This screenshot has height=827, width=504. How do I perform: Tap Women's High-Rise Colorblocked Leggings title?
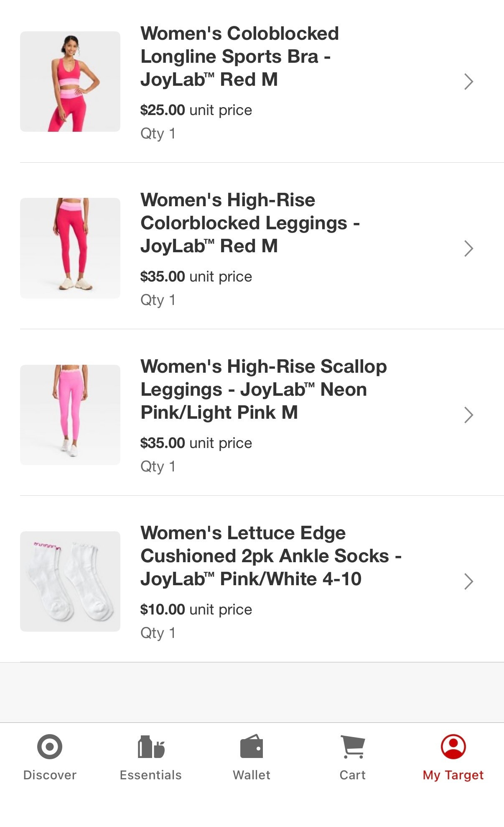pyautogui.click(x=250, y=223)
